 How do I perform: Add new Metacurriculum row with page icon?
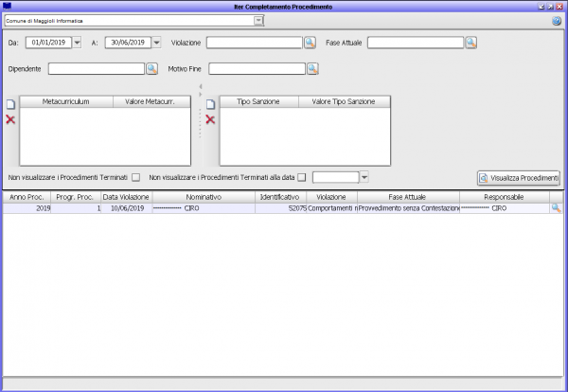click(x=10, y=104)
